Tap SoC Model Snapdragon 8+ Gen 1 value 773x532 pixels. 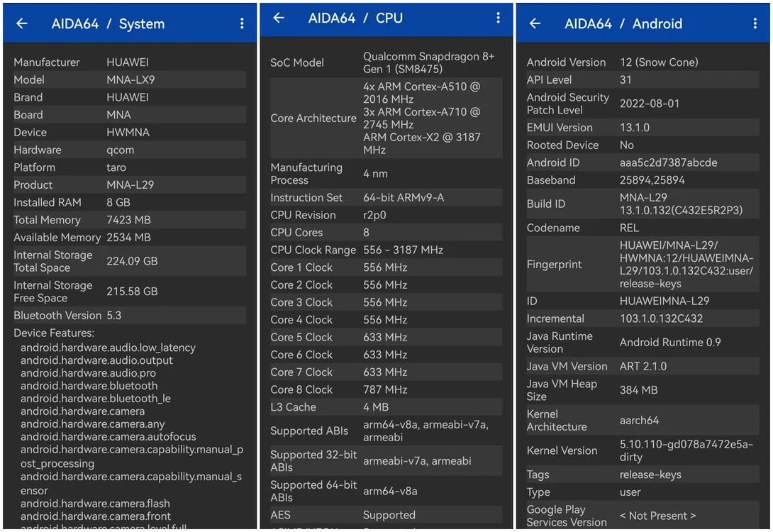429,62
